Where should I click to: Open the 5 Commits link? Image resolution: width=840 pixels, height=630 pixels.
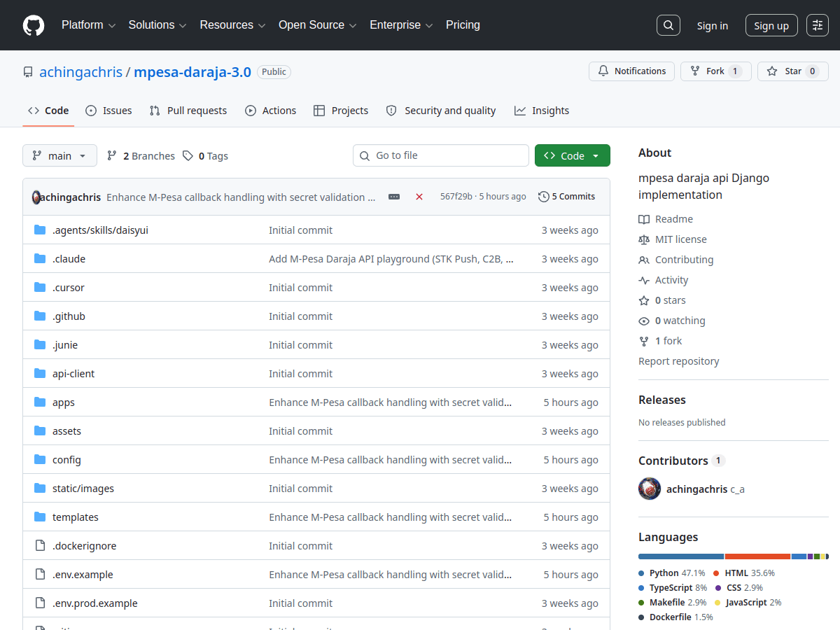(567, 197)
